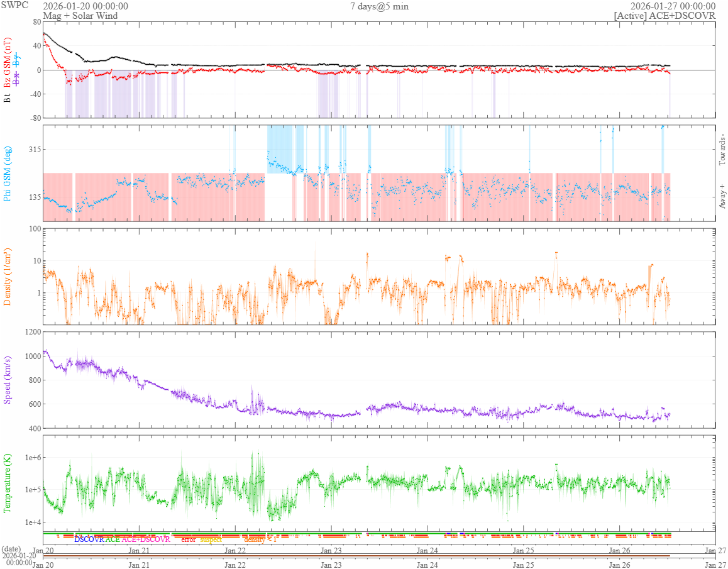This screenshot has height=569, width=728.
Task: Click the purple "Speed (km/s)" axis label
Action: click(x=8, y=379)
